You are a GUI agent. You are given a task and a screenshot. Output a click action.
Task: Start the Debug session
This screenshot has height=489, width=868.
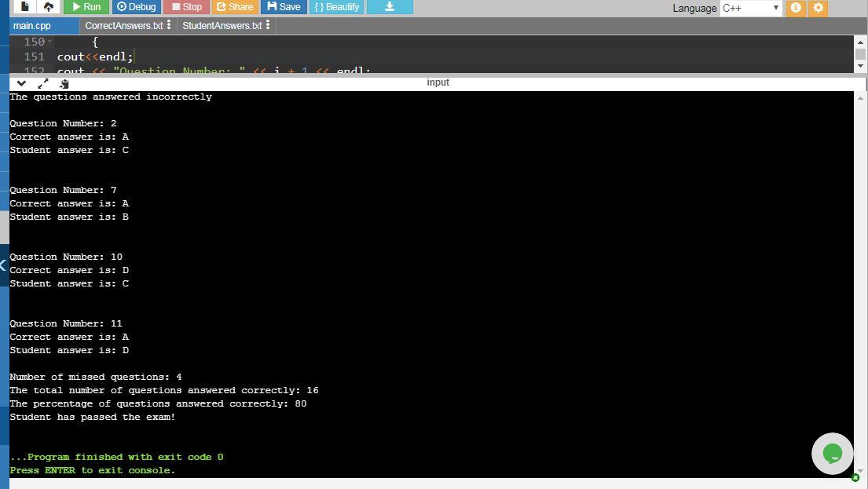136,6
